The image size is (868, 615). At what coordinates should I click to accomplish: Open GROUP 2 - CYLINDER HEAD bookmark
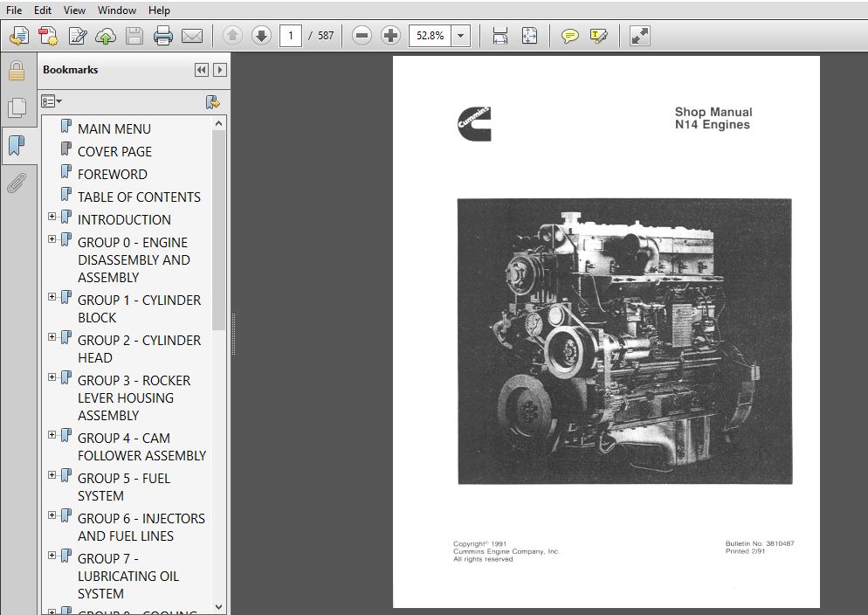(x=139, y=349)
